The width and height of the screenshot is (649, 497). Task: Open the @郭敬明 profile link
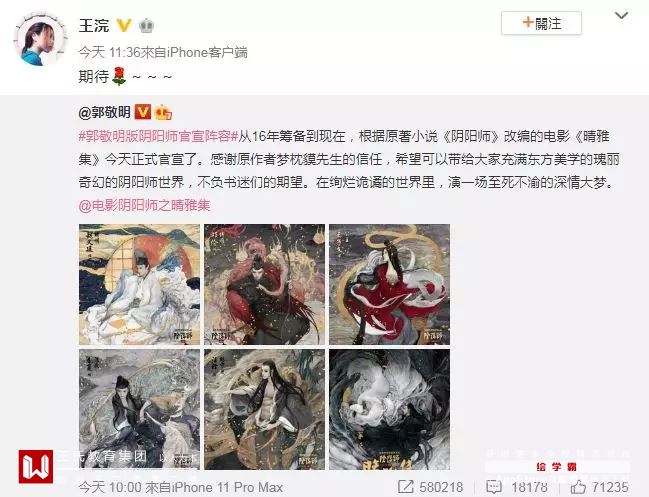pyautogui.click(x=105, y=112)
